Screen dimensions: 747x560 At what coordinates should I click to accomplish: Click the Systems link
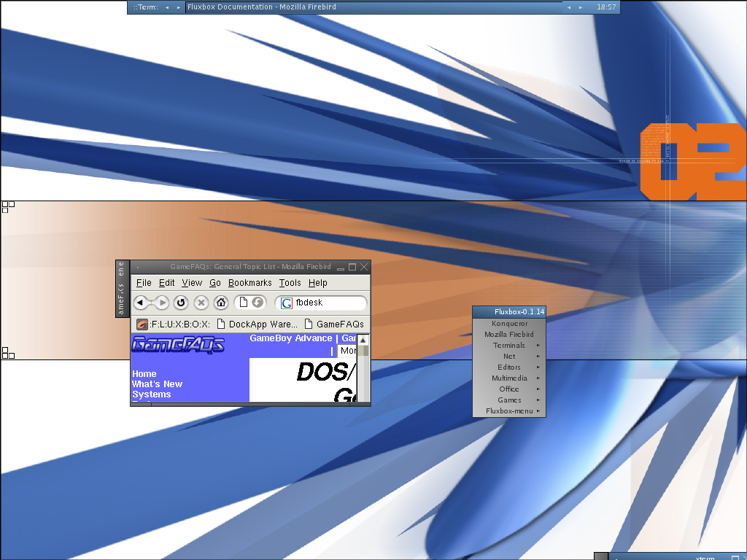(x=152, y=394)
